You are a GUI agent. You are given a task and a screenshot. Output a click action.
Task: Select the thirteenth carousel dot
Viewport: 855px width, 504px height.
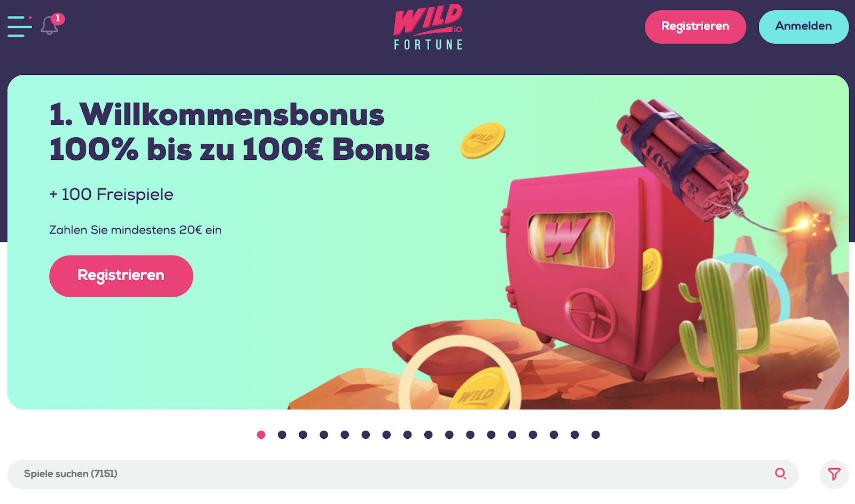point(512,435)
